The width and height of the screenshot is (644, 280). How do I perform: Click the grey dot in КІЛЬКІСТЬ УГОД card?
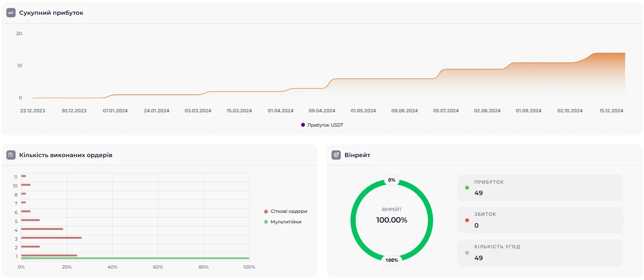pos(467,253)
